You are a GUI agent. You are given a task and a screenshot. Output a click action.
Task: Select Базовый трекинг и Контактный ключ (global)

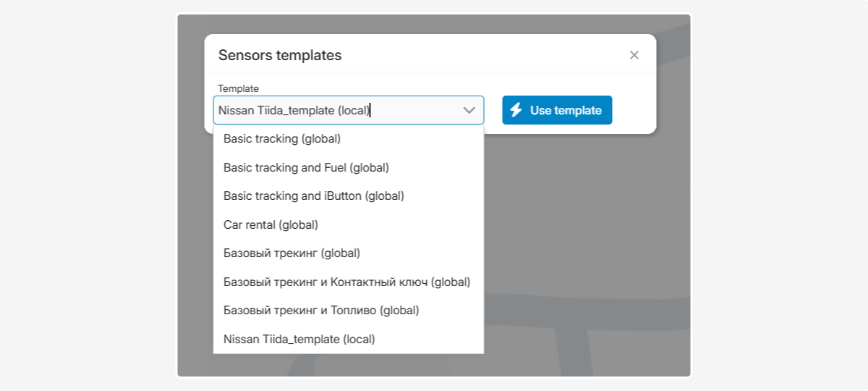click(346, 282)
